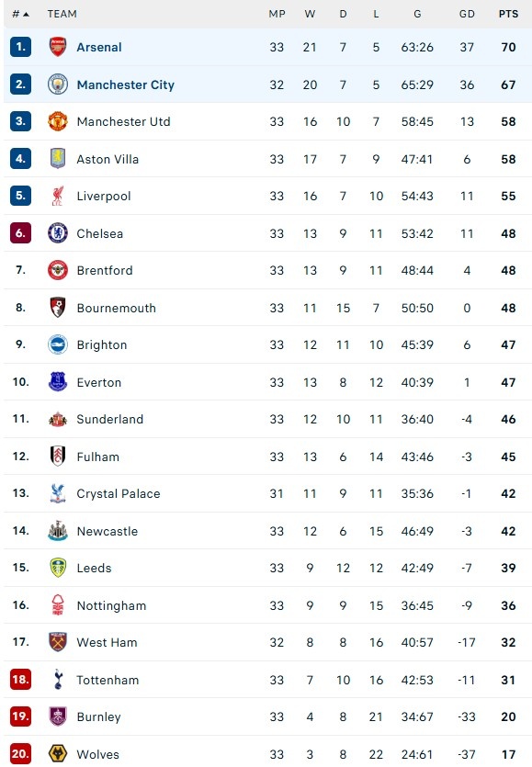
Task: Select the Newcastle United badge
Action: 57,531
